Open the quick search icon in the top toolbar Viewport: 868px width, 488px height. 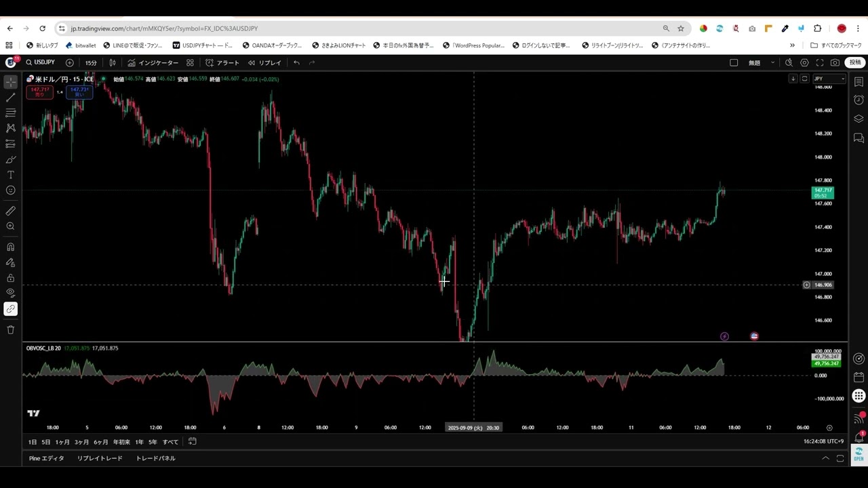coord(789,62)
